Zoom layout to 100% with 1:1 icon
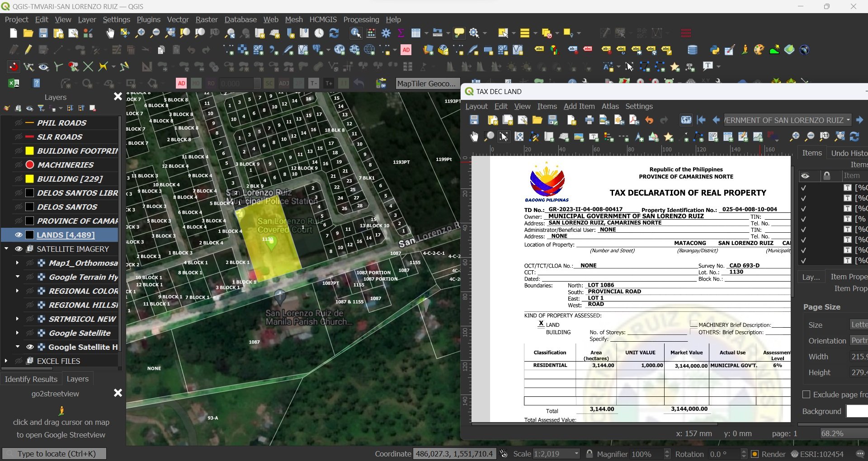 (825, 136)
